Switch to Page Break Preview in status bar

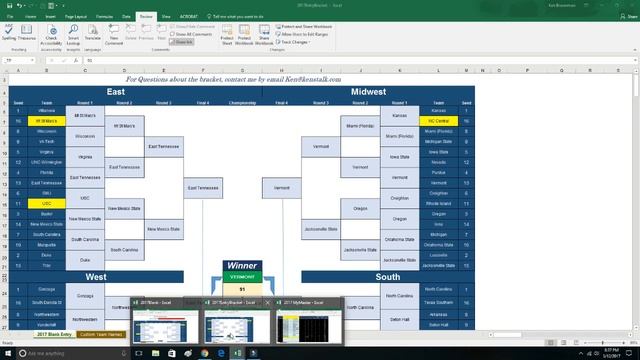tap(576, 343)
